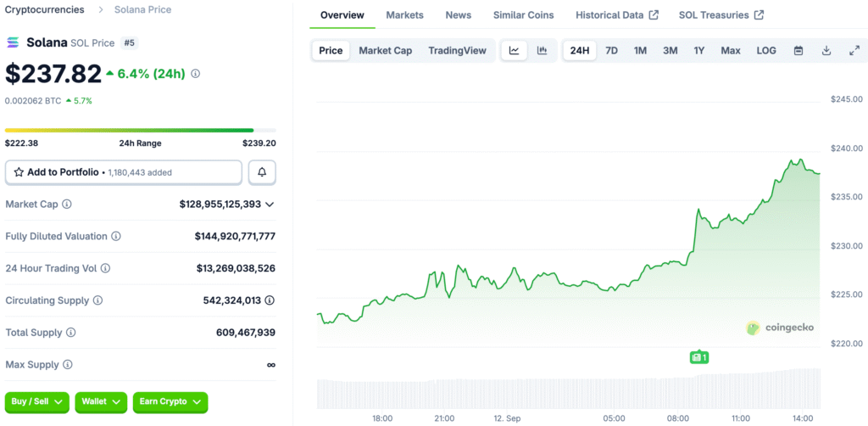Open the Similar Coins tab

[x=524, y=15]
